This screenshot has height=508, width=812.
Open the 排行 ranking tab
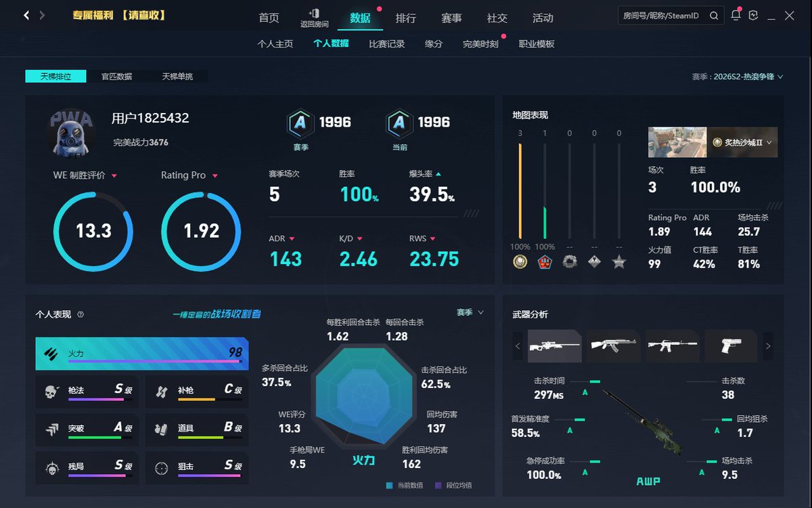click(x=406, y=18)
